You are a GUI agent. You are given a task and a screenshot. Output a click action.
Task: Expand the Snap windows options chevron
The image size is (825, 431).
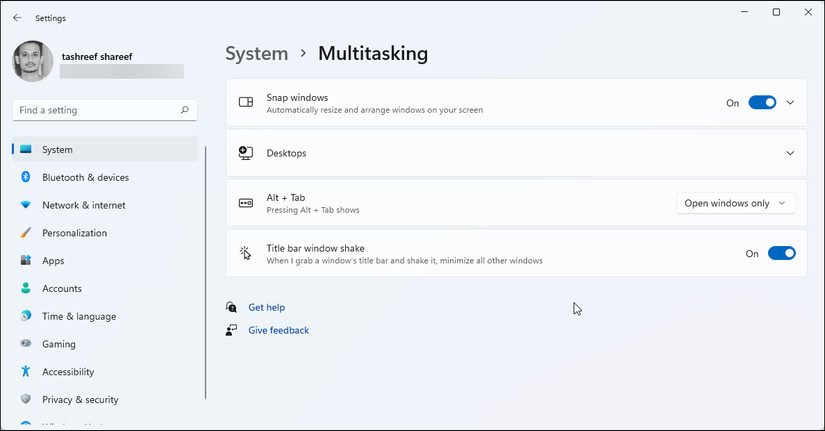tap(790, 103)
